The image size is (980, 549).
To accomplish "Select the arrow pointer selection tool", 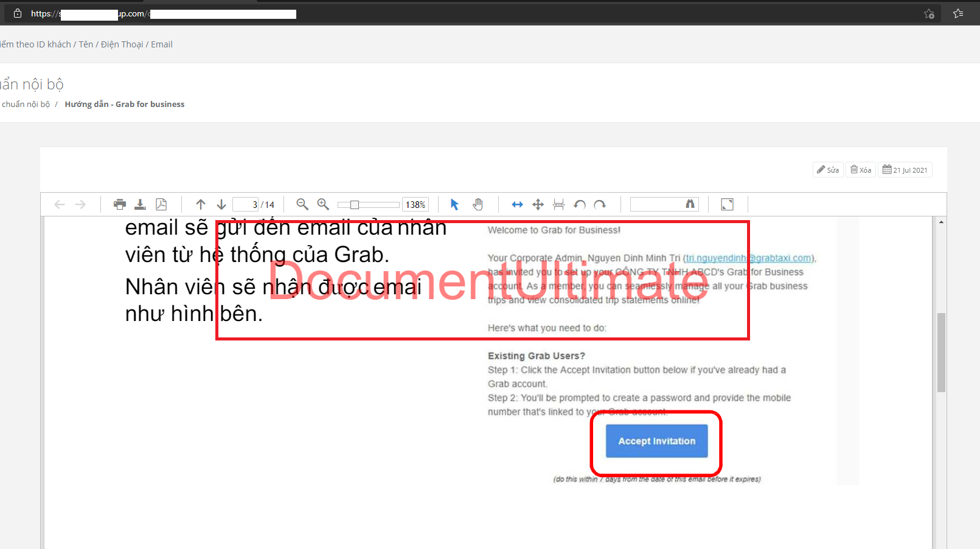I will [454, 204].
